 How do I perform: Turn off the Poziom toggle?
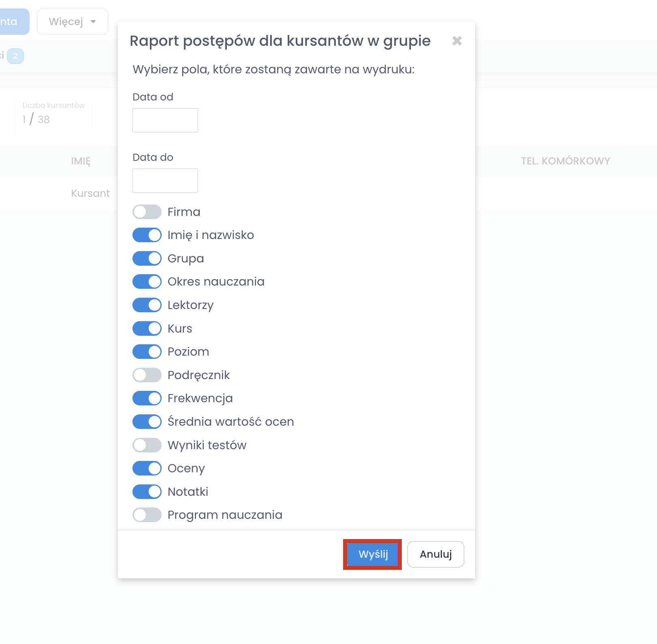click(147, 352)
